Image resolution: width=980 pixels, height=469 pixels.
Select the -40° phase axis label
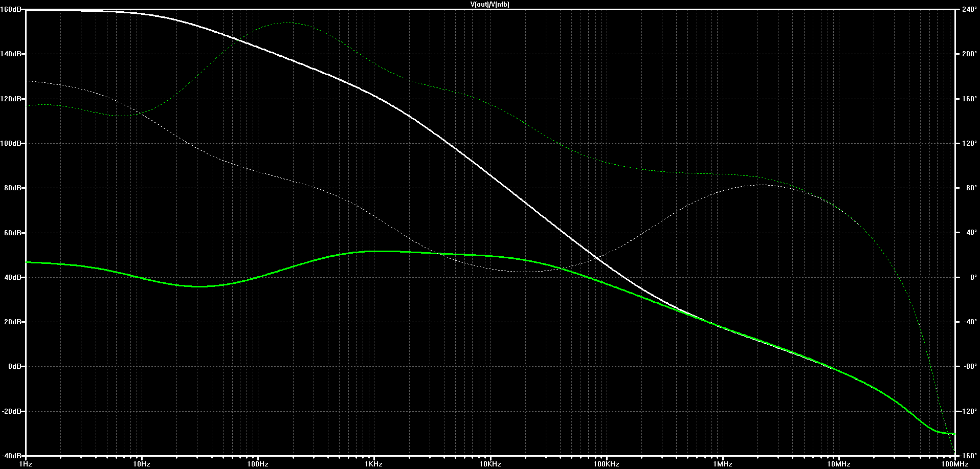(x=969, y=322)
